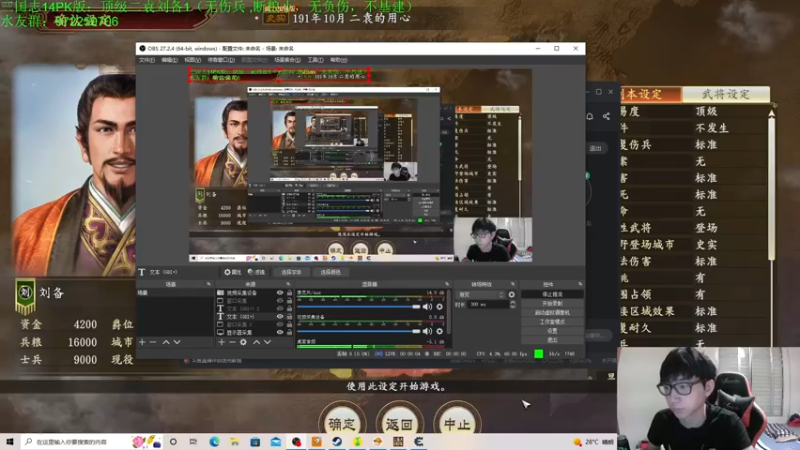Open 场景集合 menu in OBS
The image size is (800, 450).
(287, 60)
